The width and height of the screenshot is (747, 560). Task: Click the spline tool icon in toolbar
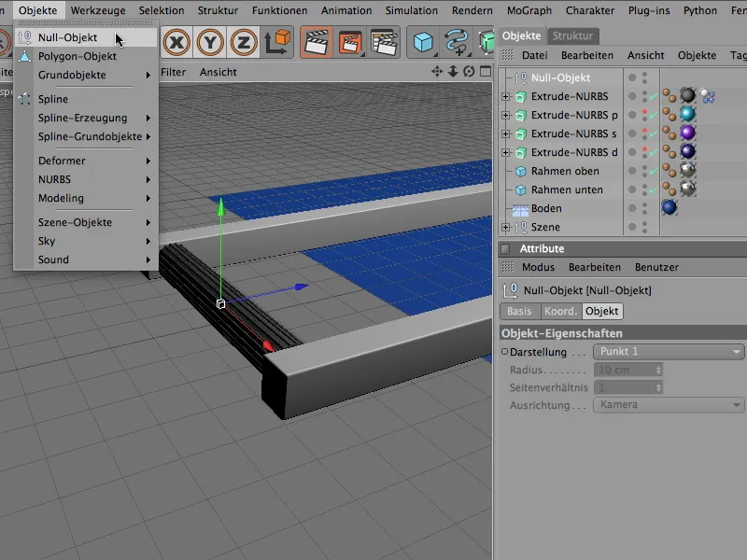458,42
